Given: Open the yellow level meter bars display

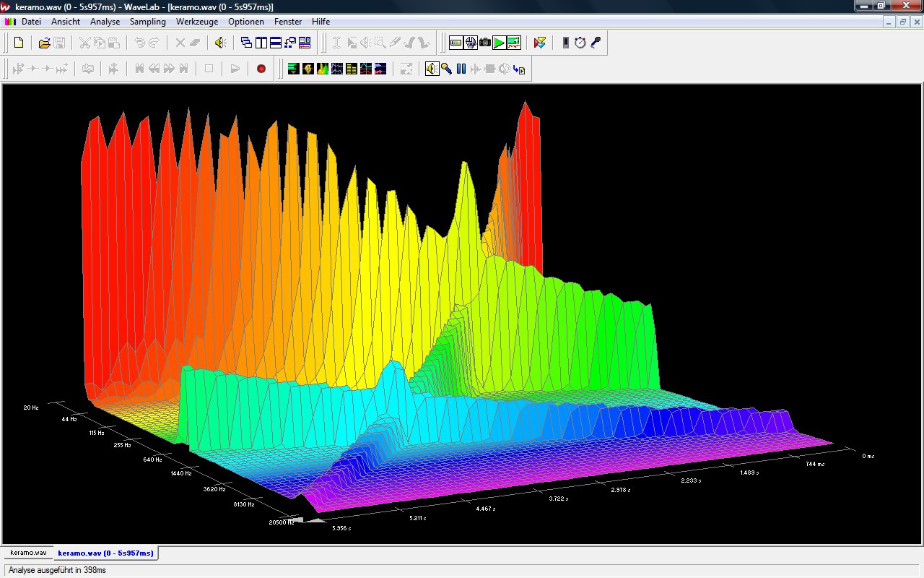Looking at the screenshot, I should (x=351, y=69).
